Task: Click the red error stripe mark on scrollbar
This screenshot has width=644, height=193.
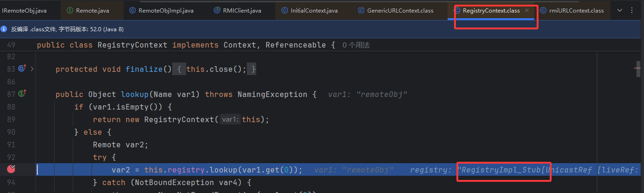Action: point(638,69)
